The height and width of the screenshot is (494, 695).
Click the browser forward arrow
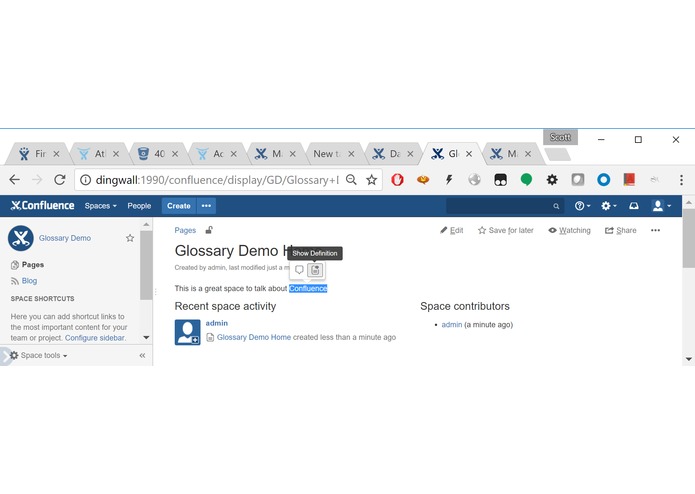[x=37, y=179]
